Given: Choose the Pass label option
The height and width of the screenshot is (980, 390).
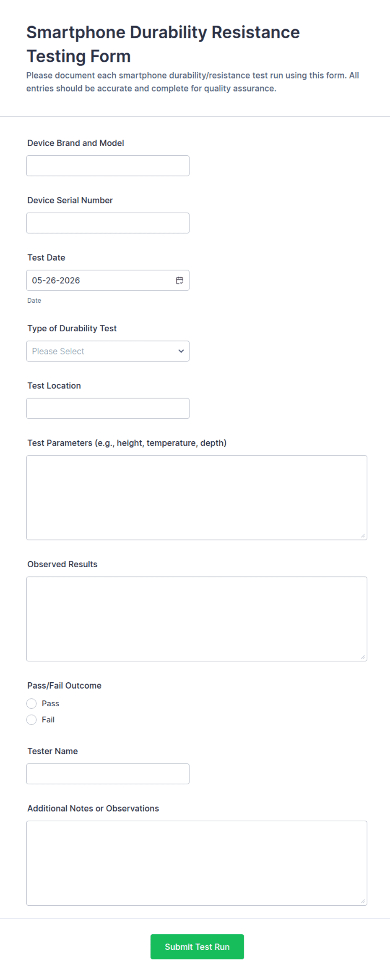Looking at the screenshot, I should coord(50,703).
